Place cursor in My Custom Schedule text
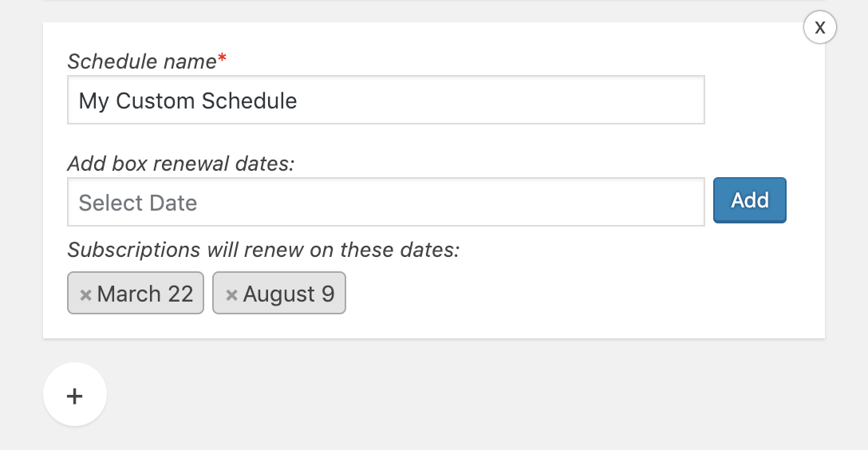Screen dimensions: 868x450 pos(187,101)
